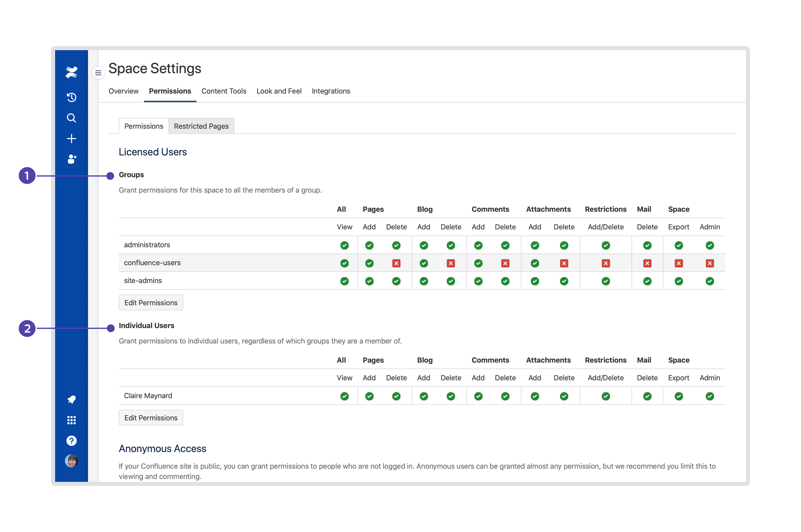Viewport: 801px width, 532px height.
Task: Click the plus Create icon
Action: point(71,138)
